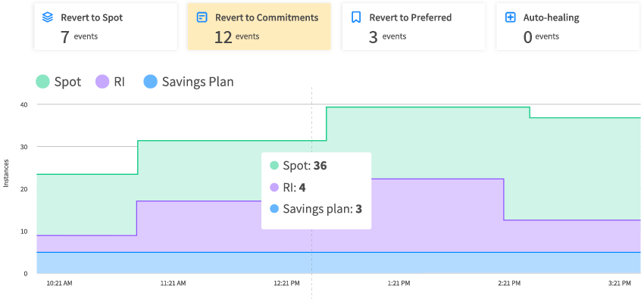Click the 10 y-axis label

click(x=23, y=232)
